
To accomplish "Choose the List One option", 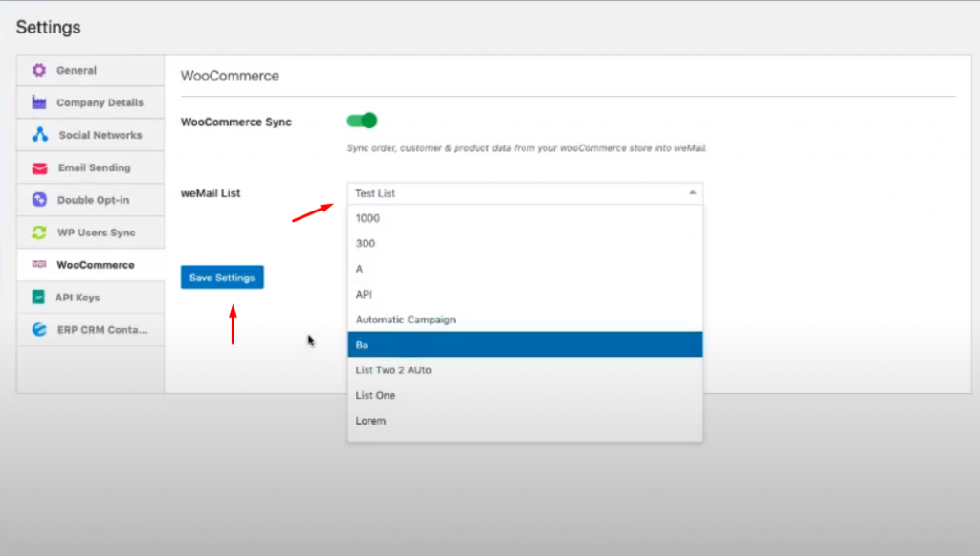I will pos(525,395).
